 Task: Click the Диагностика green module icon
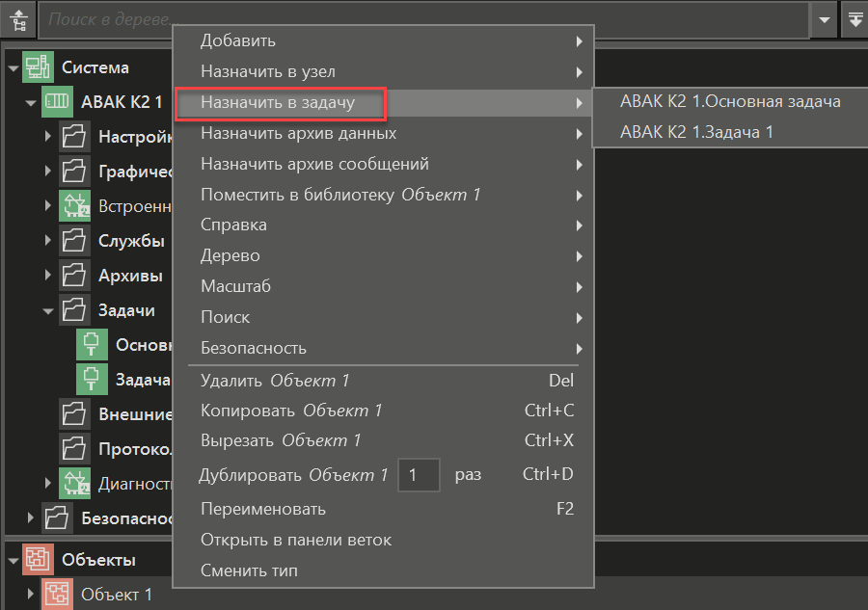pos(74,484)
